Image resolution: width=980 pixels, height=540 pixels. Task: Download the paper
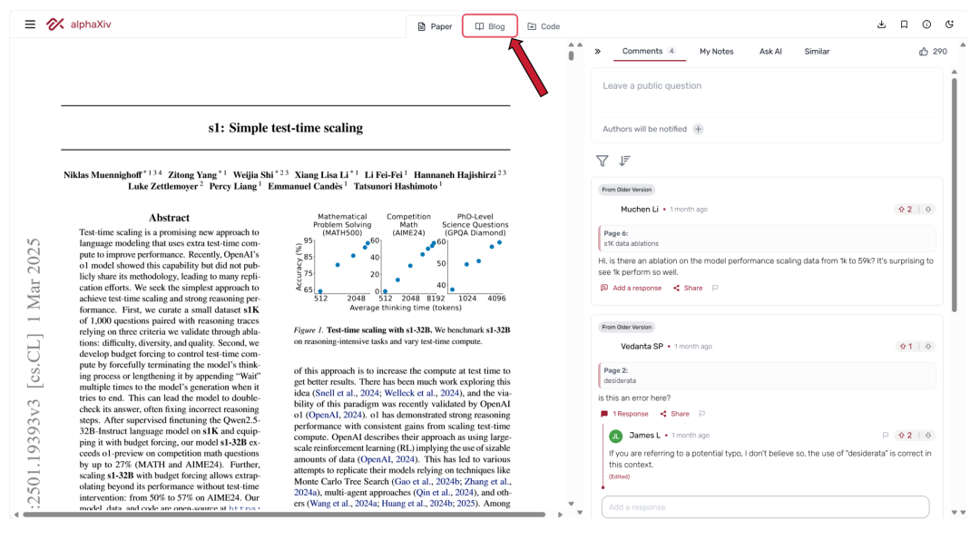pyautogui.click(x=881, y=25)
